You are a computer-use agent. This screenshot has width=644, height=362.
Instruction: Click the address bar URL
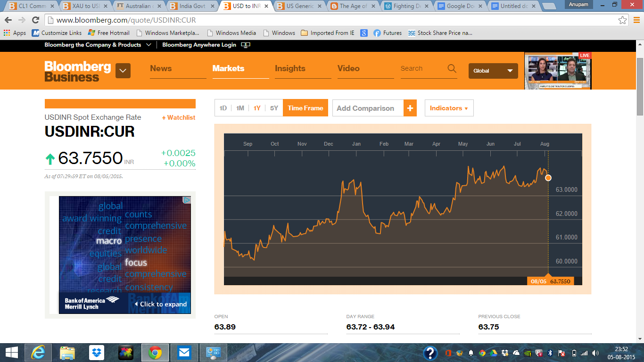[x=126, y=20]
